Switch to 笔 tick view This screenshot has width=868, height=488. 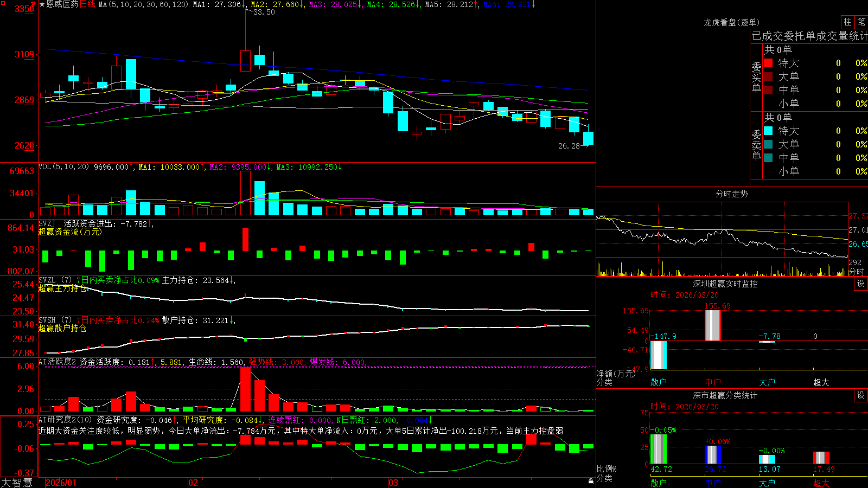pyautogui.click(x=861, y=22)
